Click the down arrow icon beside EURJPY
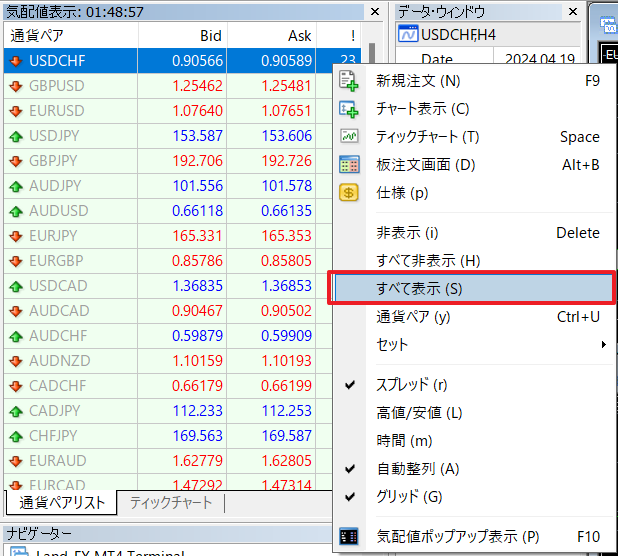 pos(16,236)
